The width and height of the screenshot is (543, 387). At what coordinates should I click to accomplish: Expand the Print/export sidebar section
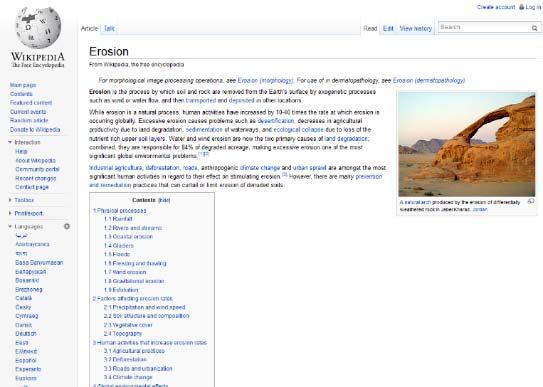10,213
